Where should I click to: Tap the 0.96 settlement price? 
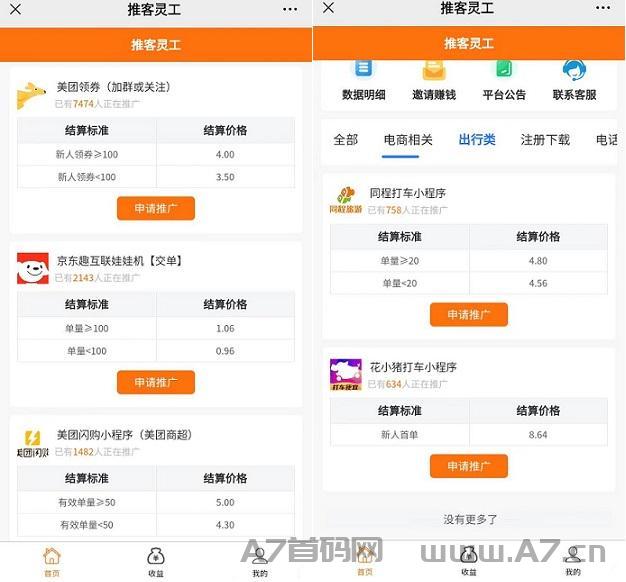click(x=225, y=351)
